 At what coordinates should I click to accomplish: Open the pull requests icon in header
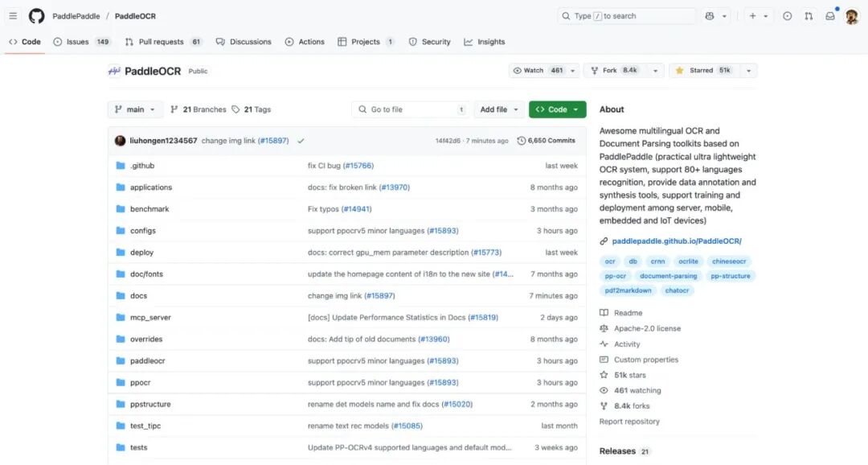click(x=809, y=16)
